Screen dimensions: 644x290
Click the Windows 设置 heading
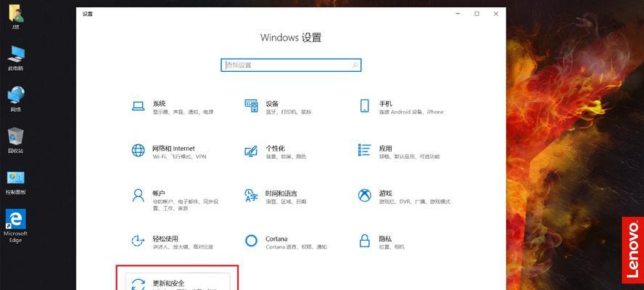pos(291,38)
